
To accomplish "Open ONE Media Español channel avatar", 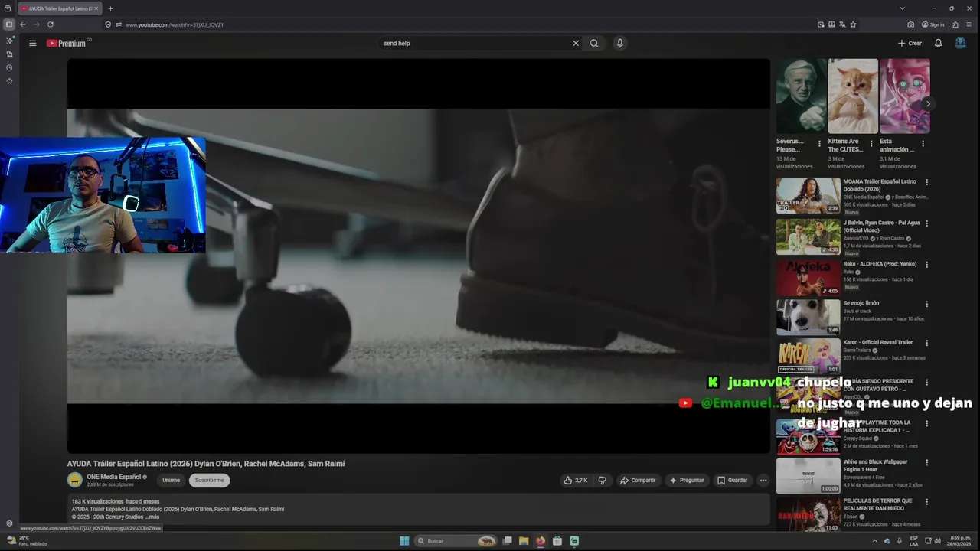I will [x=75, y=480].
